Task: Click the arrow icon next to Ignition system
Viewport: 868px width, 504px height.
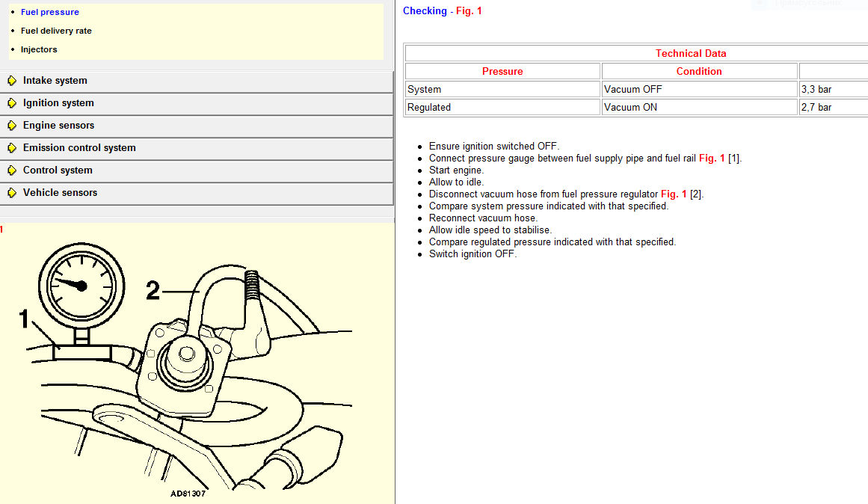Action: point(12,103)
